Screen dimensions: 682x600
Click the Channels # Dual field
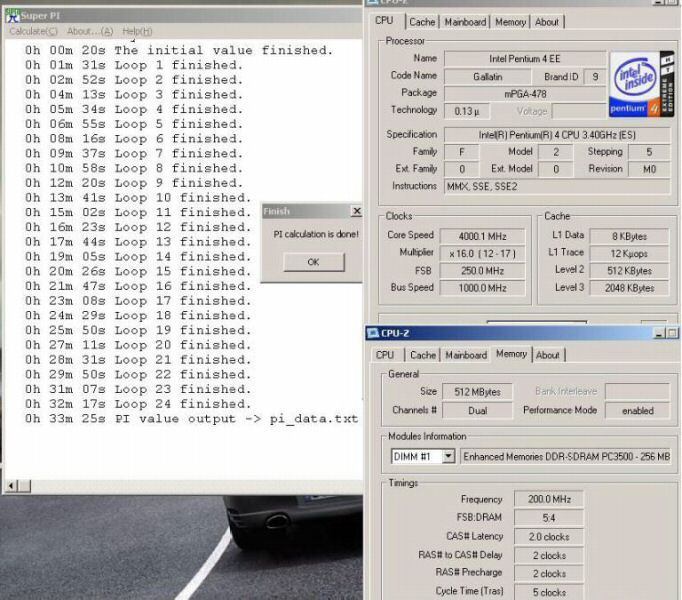pyautogui.click(x=477, y=411)
